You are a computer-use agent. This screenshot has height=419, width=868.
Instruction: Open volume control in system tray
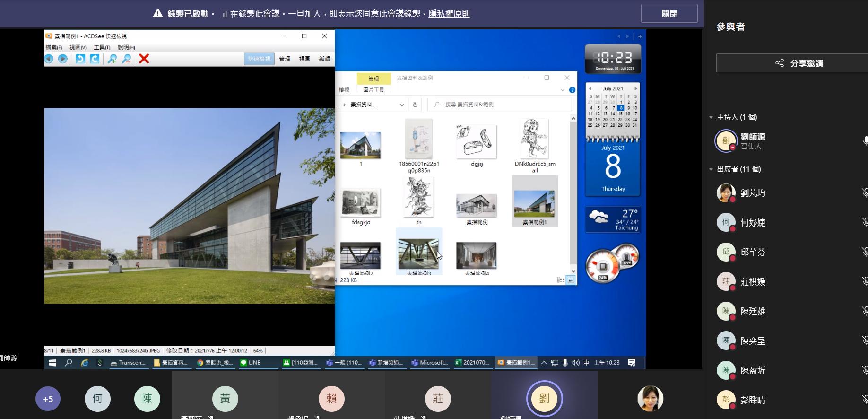(x=575, y=363)
